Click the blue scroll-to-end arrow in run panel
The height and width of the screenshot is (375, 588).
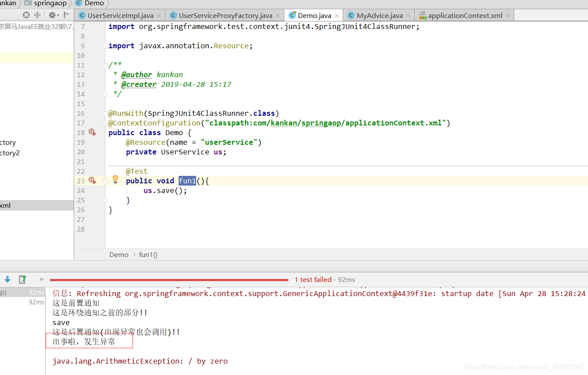pos(7,279)
